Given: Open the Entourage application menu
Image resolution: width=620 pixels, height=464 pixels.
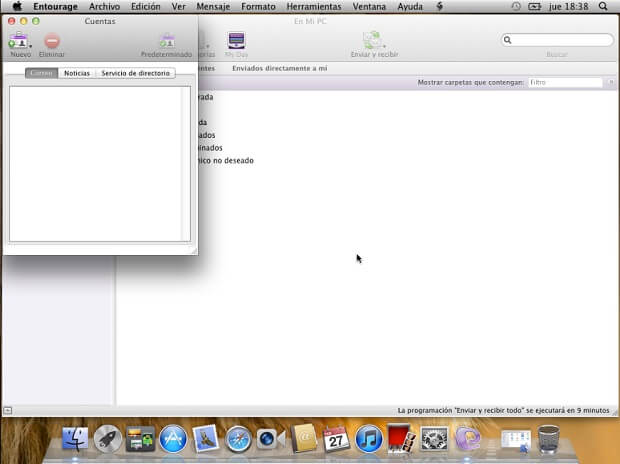Looking at the screenshot, I should (55, 6).
